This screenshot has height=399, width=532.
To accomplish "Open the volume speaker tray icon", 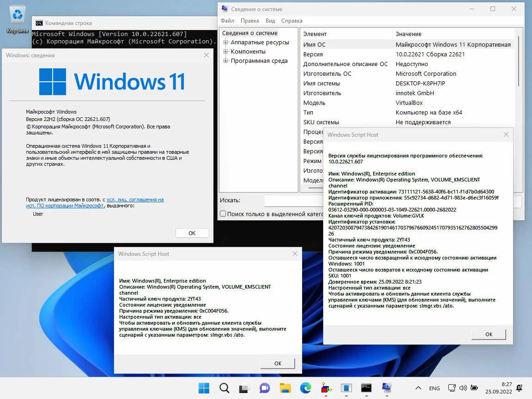I will (463, 388).
